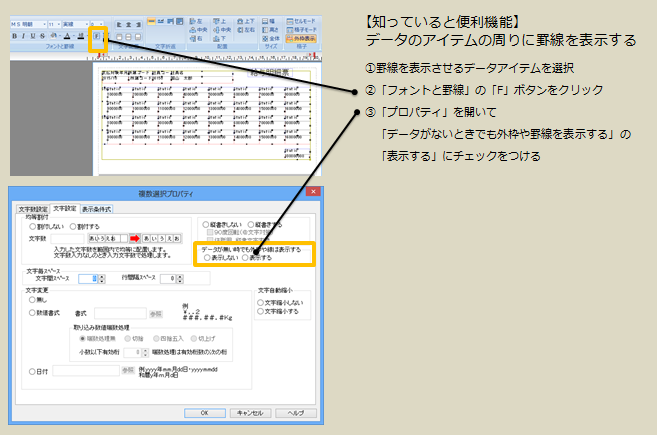Toggle Underline text formatting
This screenshot has height=435, width=657.
[x=33, y=36]
